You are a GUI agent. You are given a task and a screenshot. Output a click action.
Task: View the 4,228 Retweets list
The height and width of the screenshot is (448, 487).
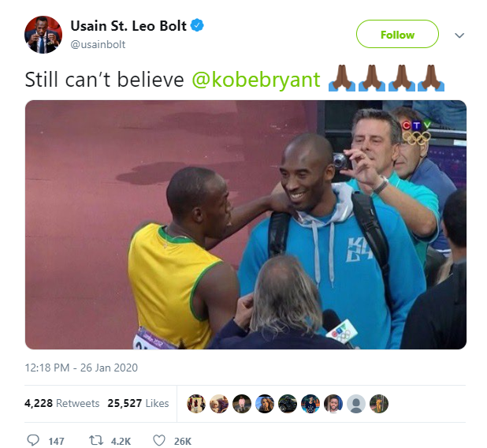click(61, 403)
